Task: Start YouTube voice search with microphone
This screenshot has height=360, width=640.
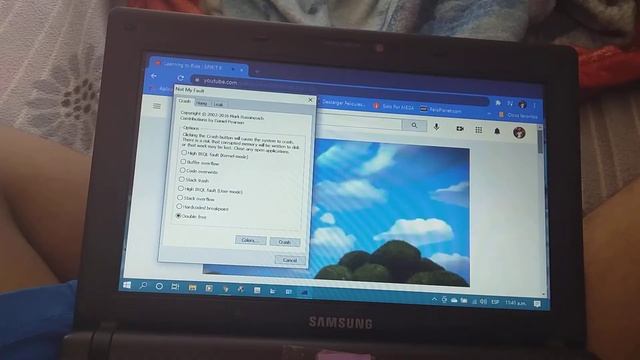Action: [436, 127]
